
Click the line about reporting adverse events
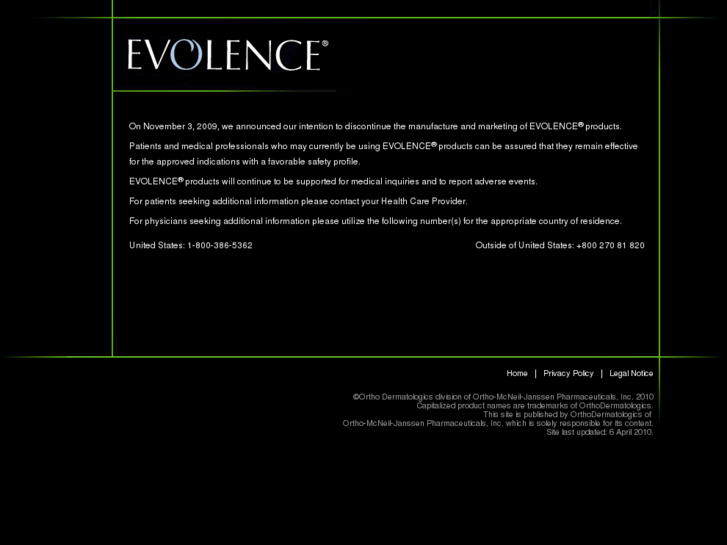coord(333,181)
